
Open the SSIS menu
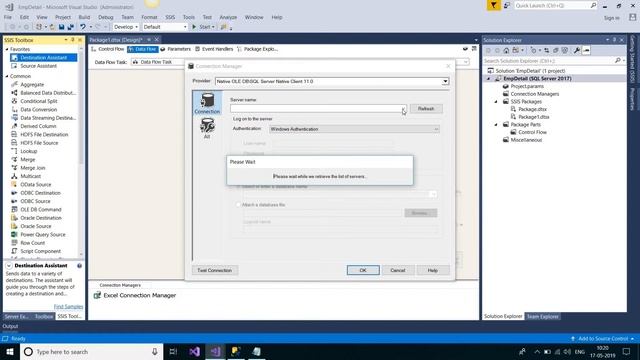click(170, 17)
